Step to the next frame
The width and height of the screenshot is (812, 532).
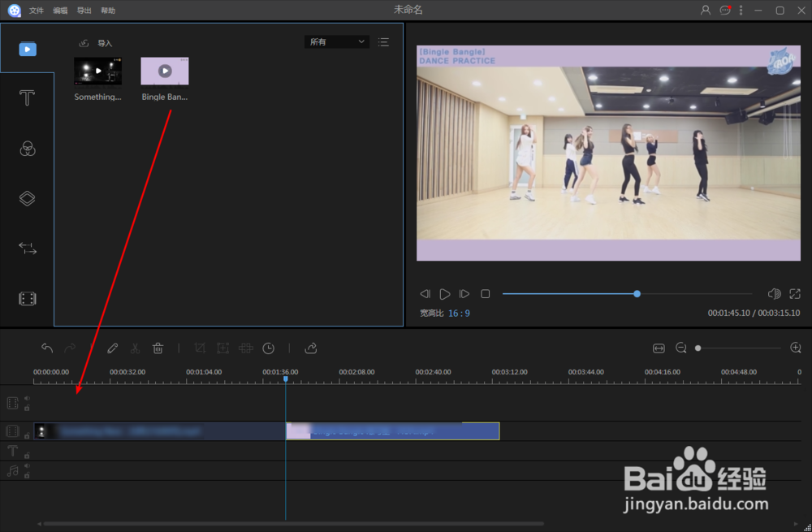(464, 294)
